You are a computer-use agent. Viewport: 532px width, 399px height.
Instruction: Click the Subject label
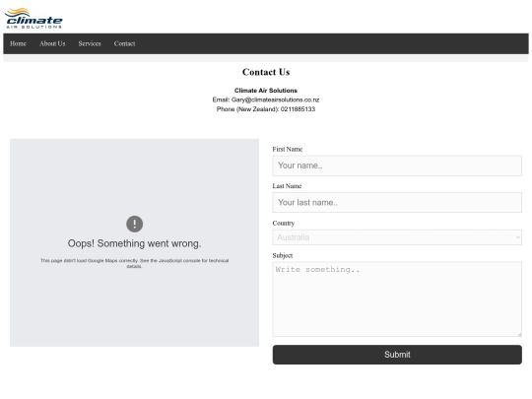[x=283, y=255]
